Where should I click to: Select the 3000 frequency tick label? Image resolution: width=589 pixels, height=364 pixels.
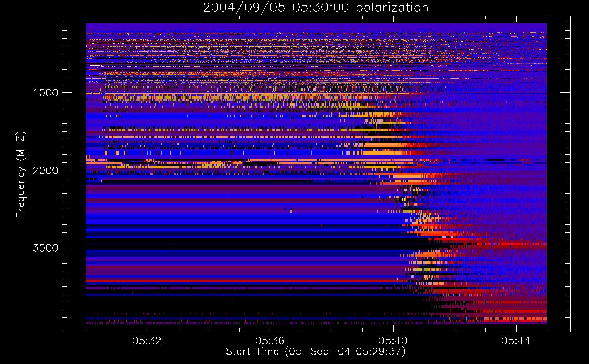tap(46, 248)
